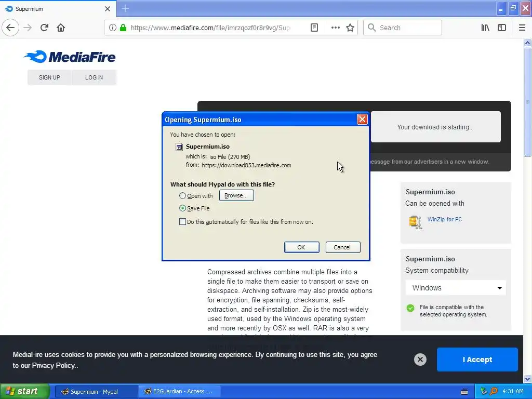
Task: Select the Save File radio option
Action: click(x=182, y=208)
